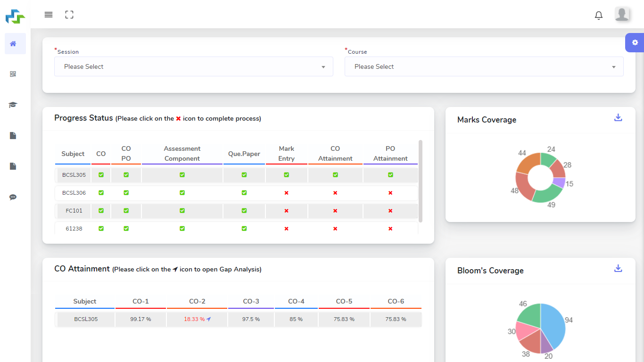Screen dimensions: 644x362
Task: Click BCSL305 CO green checkmark
Action: [101, 175]
